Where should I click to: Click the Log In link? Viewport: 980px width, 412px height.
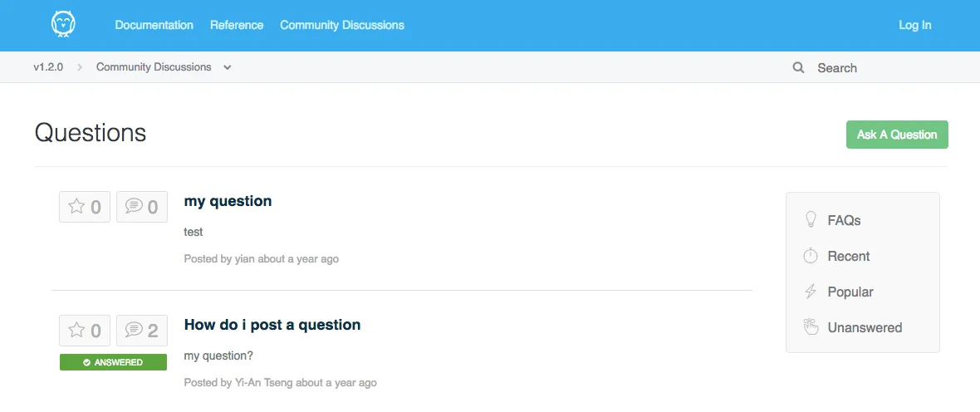click(x=915, y=25)
